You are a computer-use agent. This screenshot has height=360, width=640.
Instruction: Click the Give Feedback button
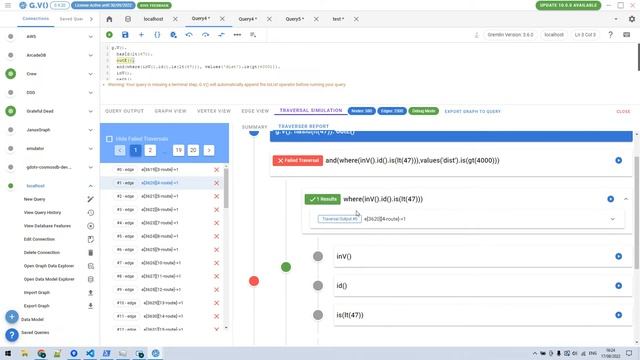pyautogui.click(x=154, y=6)
